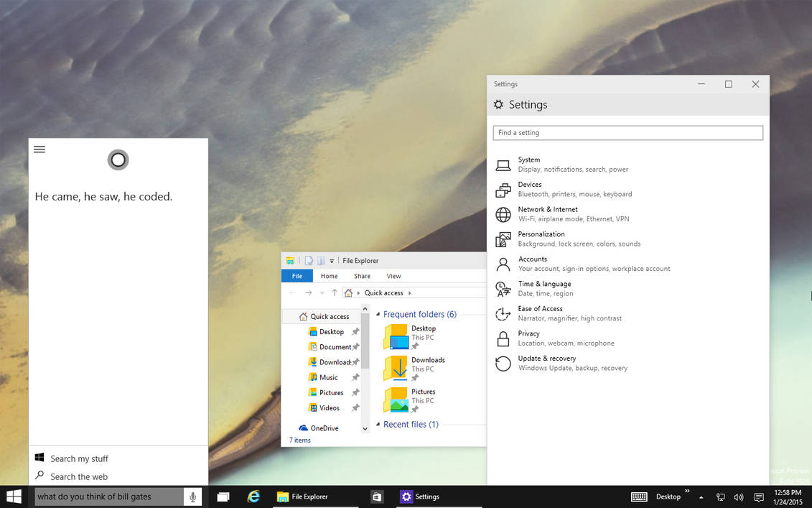Open the volume tray icon
Screen dimensions: 812x508
tap(739, 497)
